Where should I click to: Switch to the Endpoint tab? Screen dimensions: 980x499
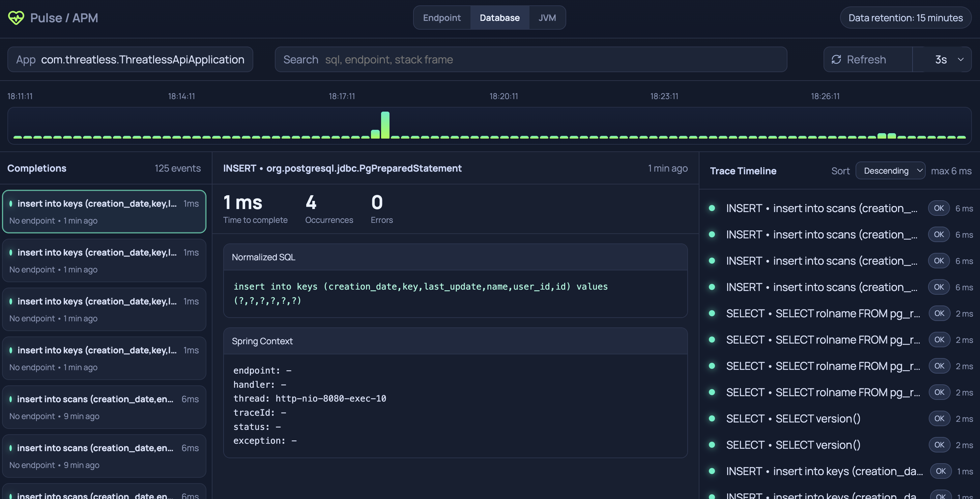tap(442, 18)
